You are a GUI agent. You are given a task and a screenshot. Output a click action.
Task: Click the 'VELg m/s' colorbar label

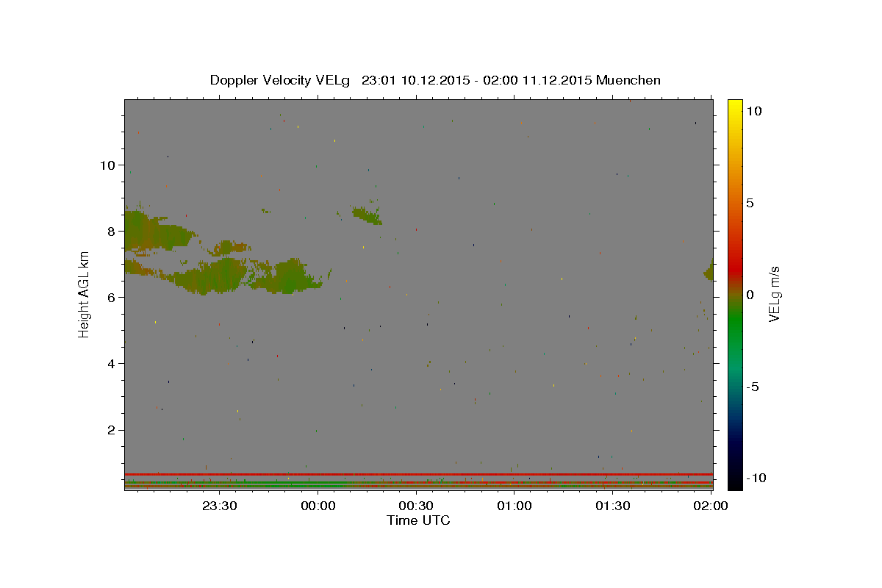[775, 294]
